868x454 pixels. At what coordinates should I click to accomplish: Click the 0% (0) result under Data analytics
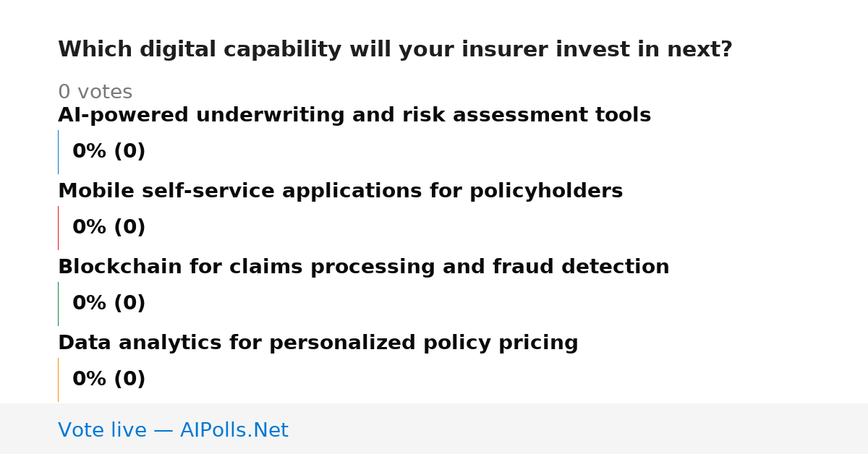[109, 380]
